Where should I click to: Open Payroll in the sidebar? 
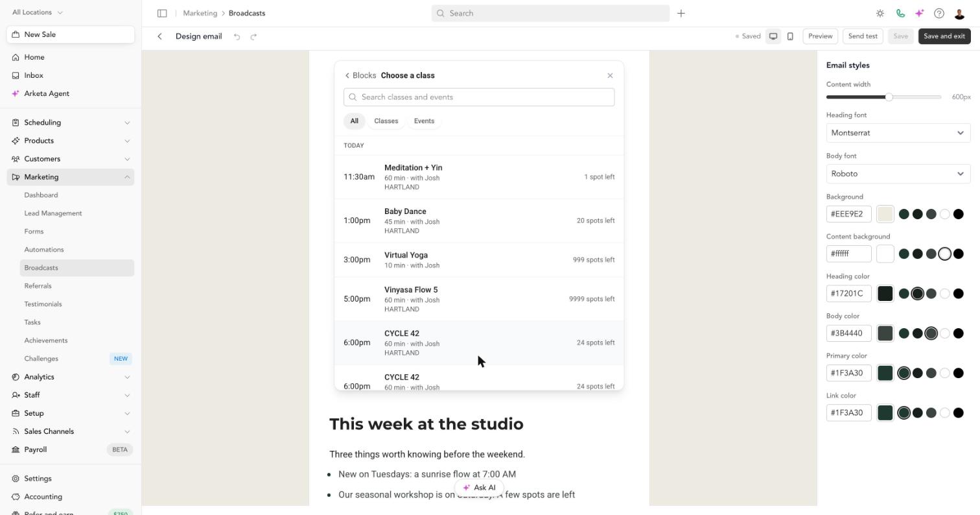coord(71,449)
